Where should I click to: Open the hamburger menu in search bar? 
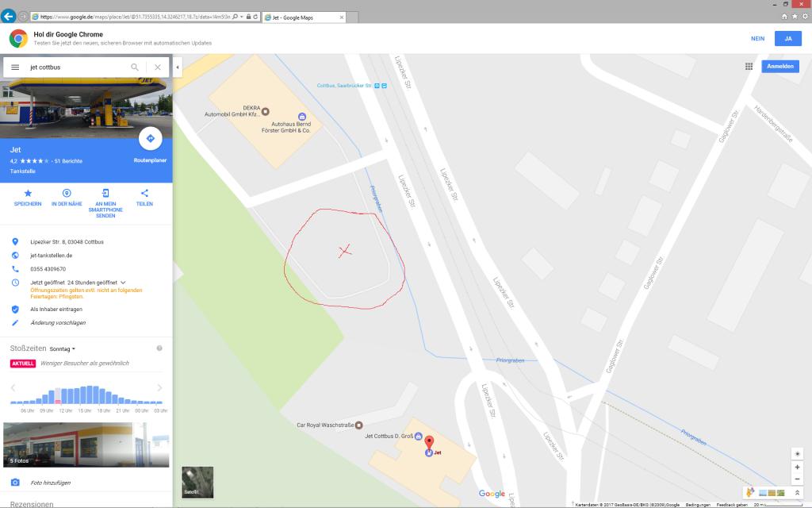coord(15,67)
